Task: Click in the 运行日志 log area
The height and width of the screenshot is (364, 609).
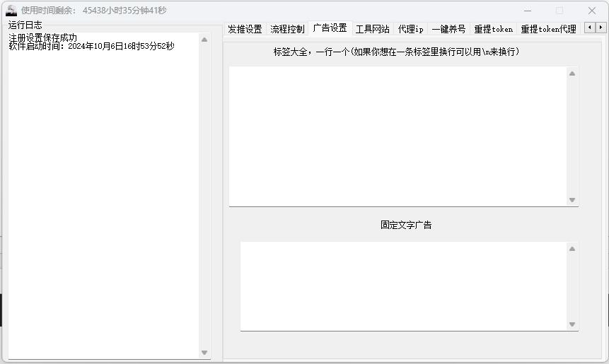Action: [103, 198]
